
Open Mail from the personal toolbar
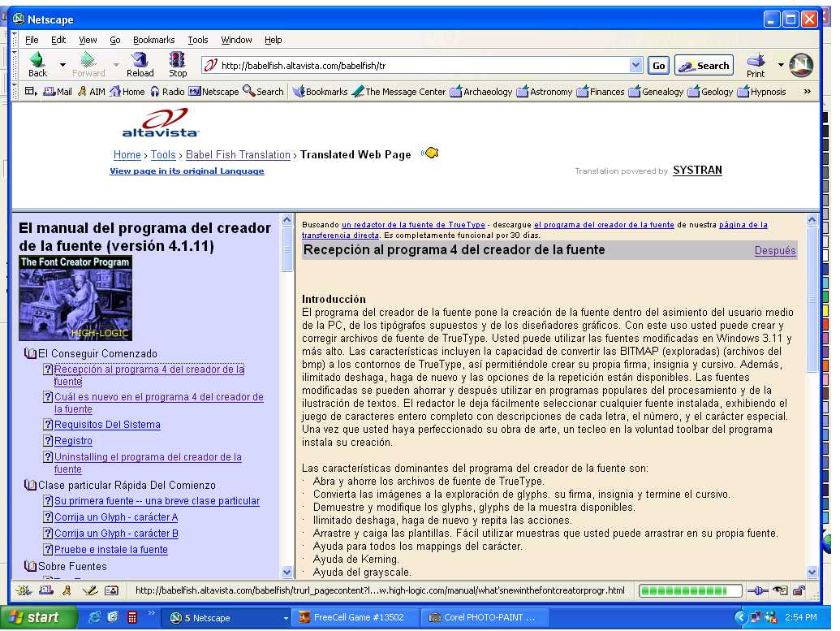pos(58,92)
